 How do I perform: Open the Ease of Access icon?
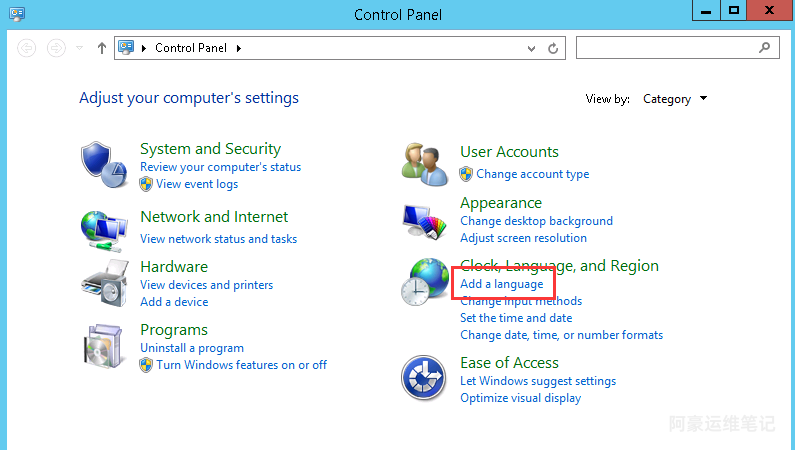(423, 379)
